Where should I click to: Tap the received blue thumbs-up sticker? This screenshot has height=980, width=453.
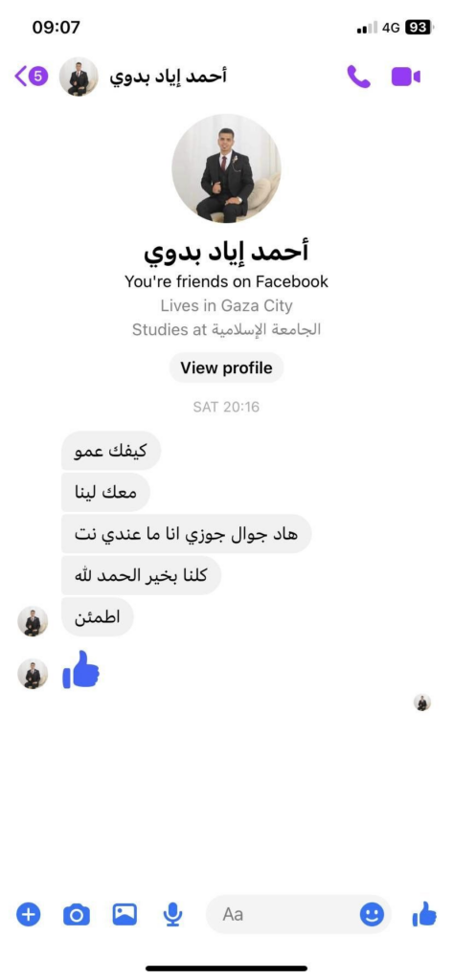click(81, 670)
